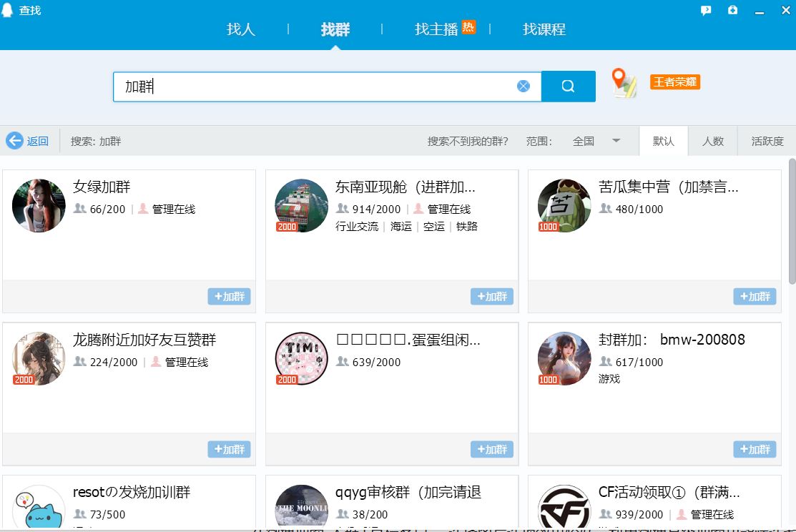The image size is (796, 532).
Task: Join 东南亚现舱 with +加群 button
Action: pos(492,297)
